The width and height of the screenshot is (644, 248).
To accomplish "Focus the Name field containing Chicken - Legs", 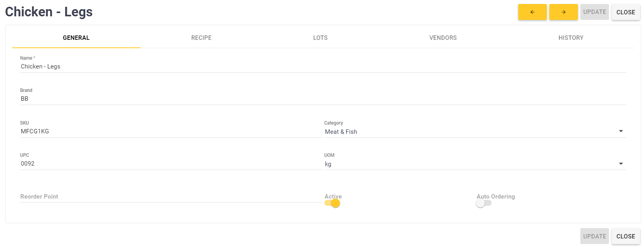I will click(x=323, y=66).
